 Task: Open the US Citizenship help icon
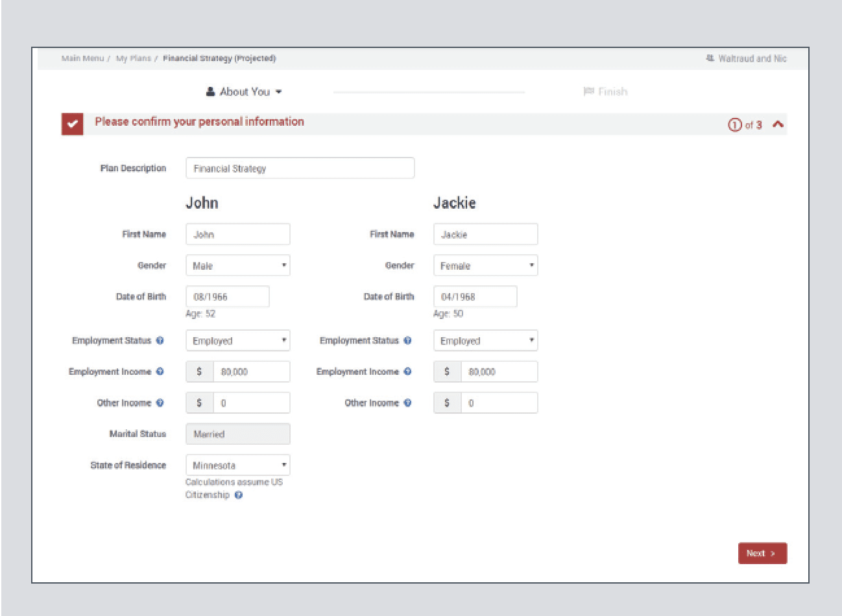(239, 495)
